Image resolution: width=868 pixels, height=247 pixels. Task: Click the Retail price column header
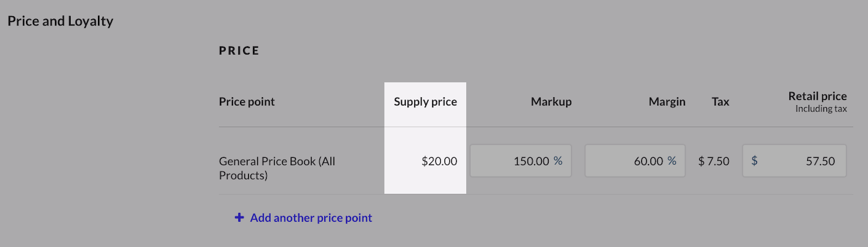(817, 96)
